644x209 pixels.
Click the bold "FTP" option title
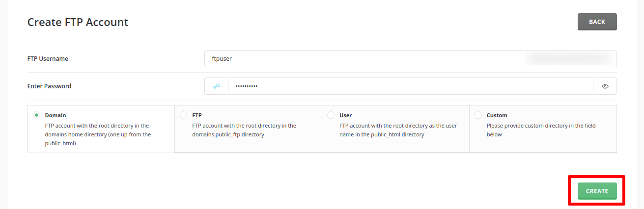pos(197,115)
